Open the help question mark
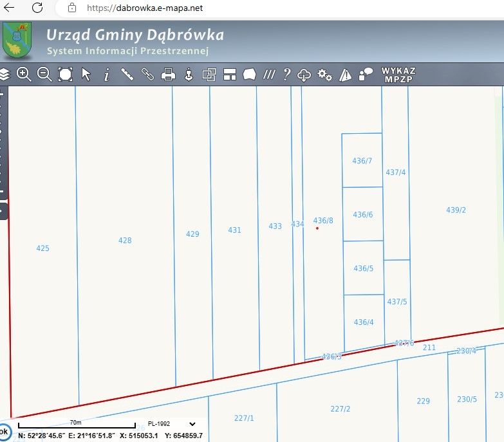The height and width of the screenshot is (442, 504). coord(286,74)
